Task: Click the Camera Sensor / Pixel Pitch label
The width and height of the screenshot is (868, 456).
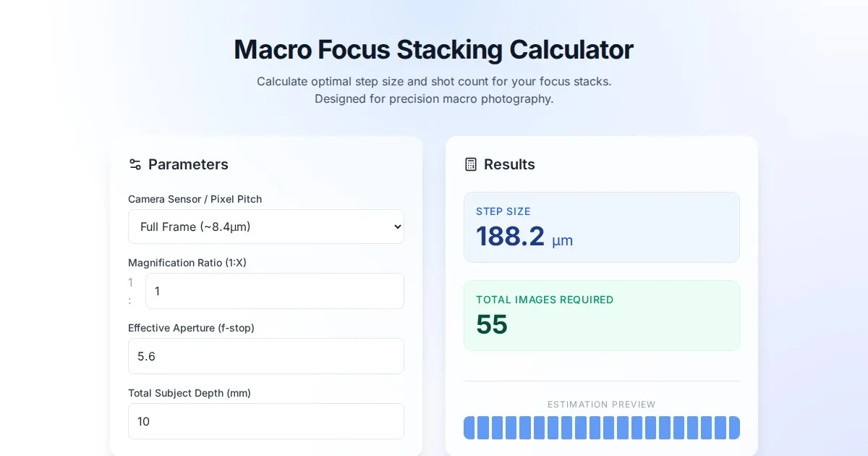Action: coord(195,199)
